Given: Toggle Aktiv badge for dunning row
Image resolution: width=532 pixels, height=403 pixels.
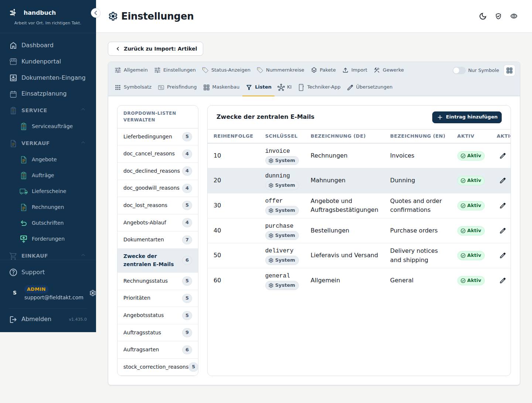Looking at the screenshot, I should 471,180.
